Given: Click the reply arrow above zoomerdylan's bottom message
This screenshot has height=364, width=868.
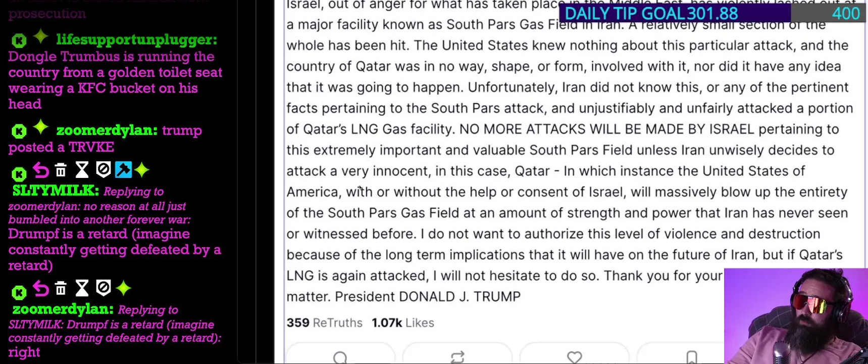Looking at the screenshot, I should [41, 289].
